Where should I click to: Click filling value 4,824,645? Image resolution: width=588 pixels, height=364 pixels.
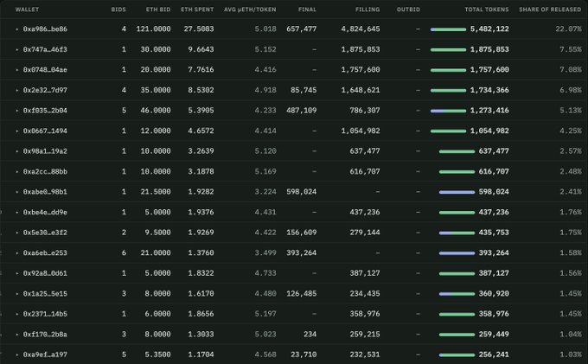(361, 29)
